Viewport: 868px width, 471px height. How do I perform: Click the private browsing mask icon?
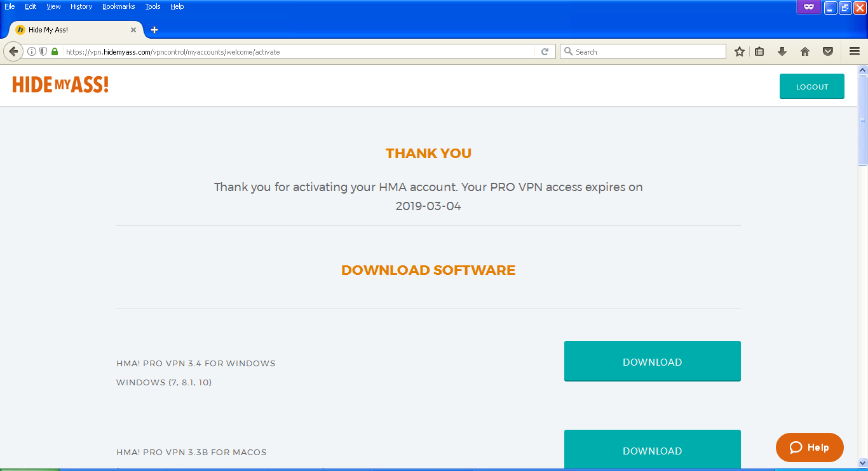point(808,7)
